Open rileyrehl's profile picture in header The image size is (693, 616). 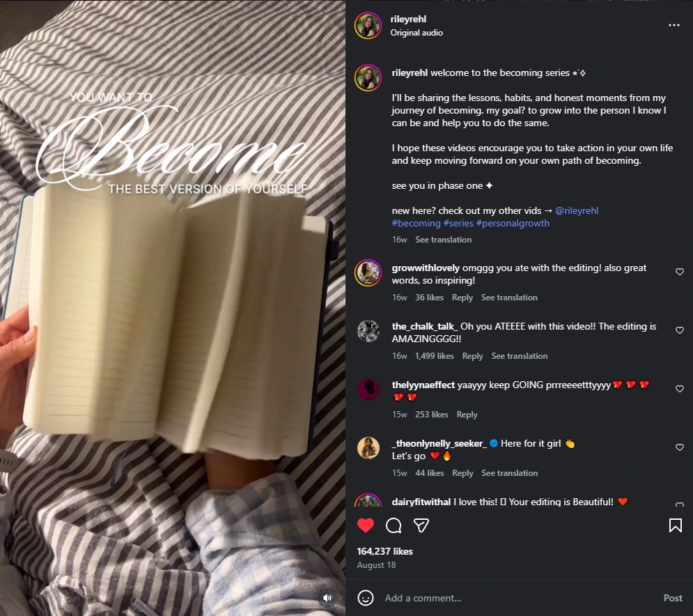368,25
